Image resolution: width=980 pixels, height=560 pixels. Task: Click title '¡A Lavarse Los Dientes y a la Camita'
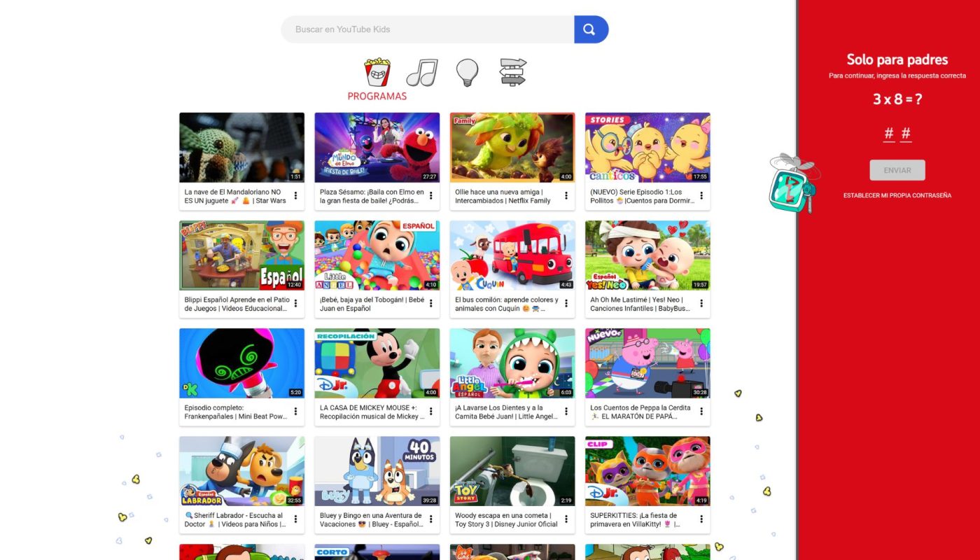(x=506, y=412)
